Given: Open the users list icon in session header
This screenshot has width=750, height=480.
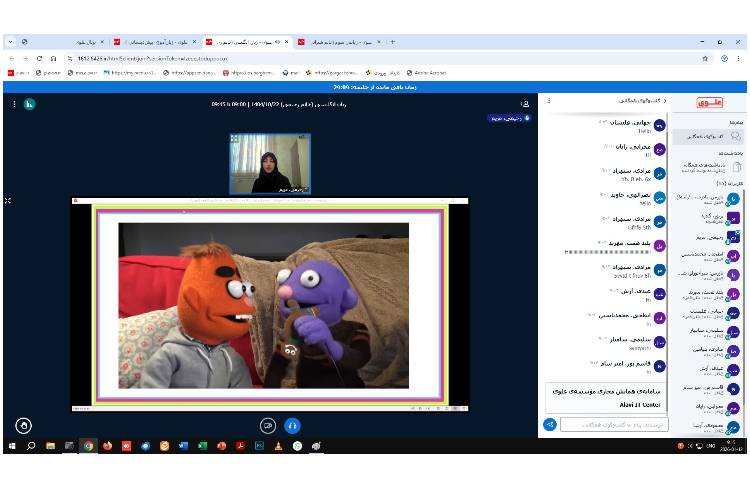Looking at the screenshot, I should coord(525,103).
